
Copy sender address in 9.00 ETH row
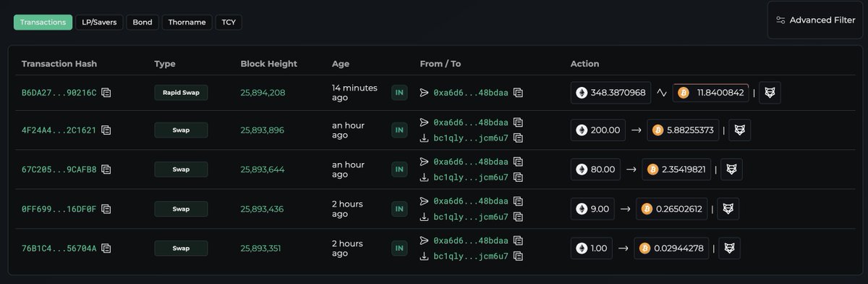[519, 201]
